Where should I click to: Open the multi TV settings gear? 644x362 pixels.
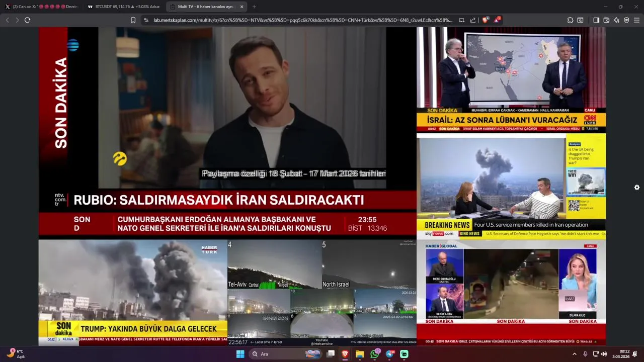point(637,188)
